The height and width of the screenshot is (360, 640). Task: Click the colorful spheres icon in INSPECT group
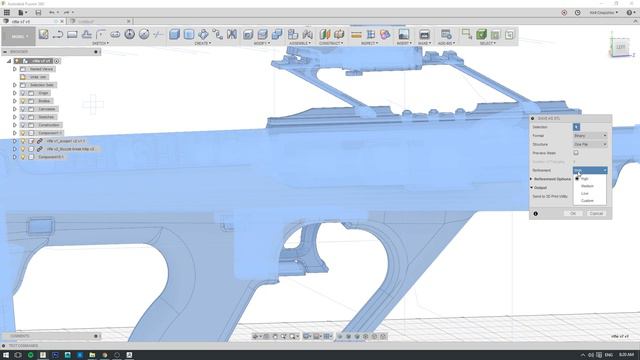pos(385,34)
